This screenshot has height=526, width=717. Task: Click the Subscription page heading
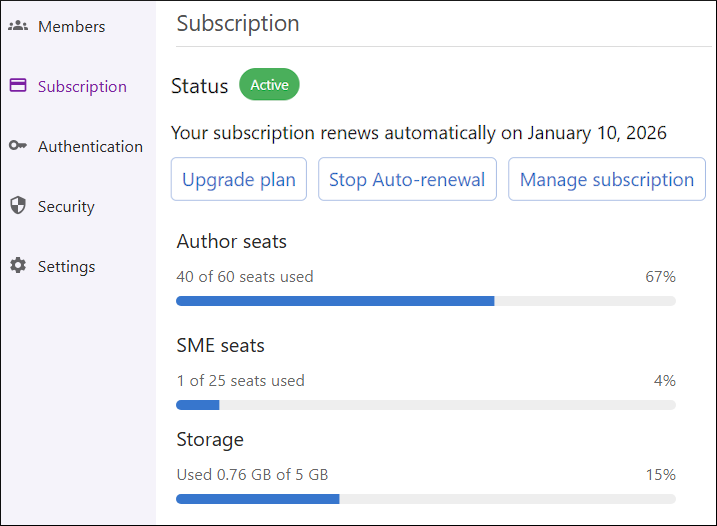(237, 23)
